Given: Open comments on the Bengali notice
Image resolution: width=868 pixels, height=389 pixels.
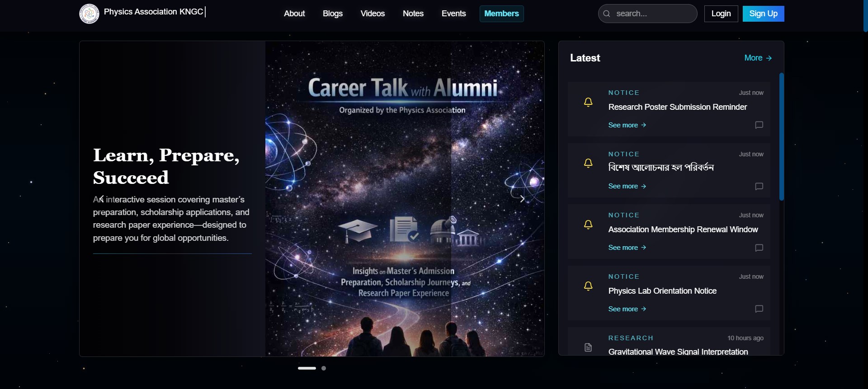Looking at the screenshot, I should (x=759, y=187).
